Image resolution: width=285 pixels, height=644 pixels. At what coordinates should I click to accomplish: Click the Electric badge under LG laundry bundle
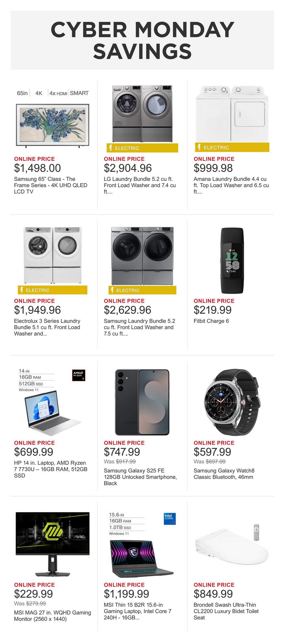(142, 148)
